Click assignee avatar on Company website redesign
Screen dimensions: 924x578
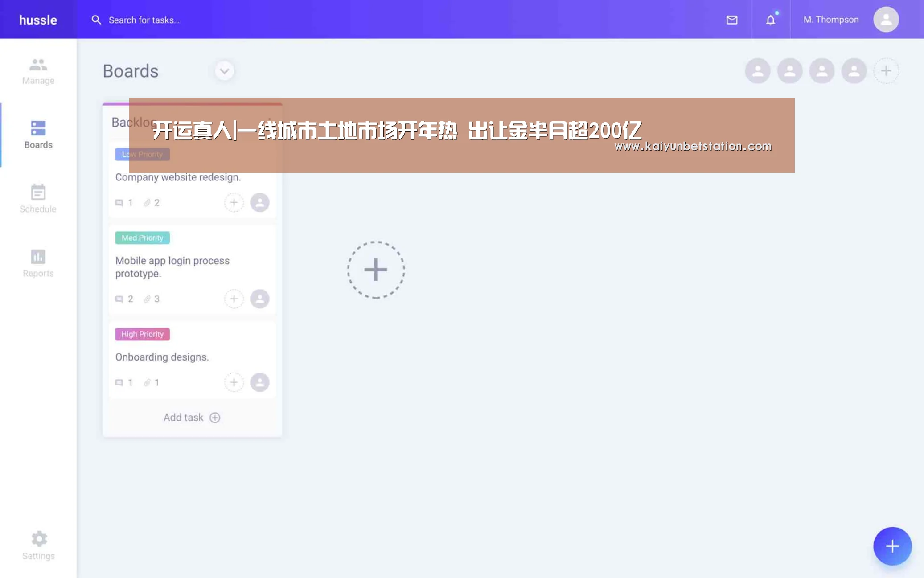(x=259, y=203)
